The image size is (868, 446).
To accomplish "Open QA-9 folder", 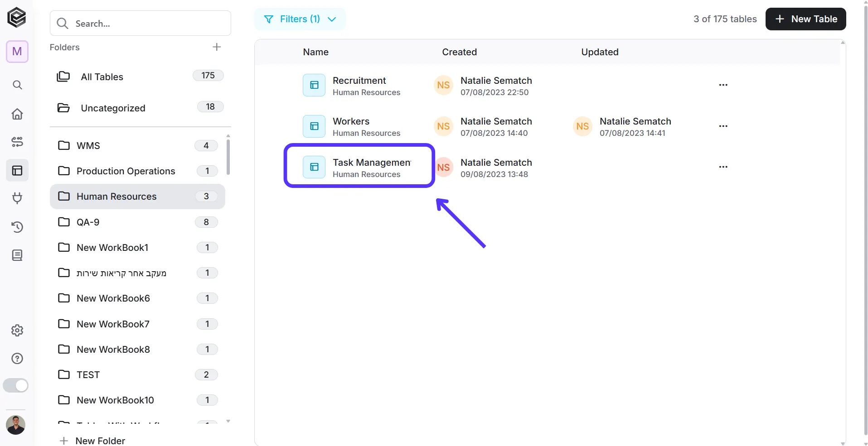I will pos(137,222).
